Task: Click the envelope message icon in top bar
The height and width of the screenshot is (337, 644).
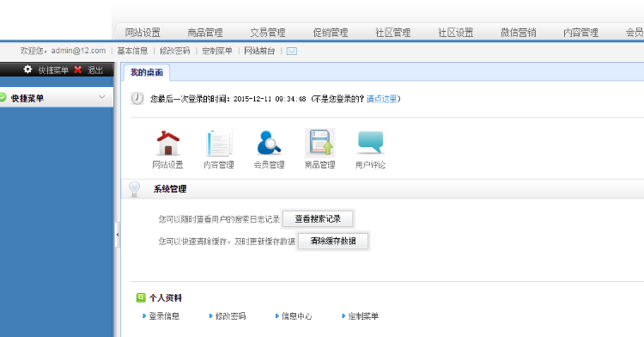Action: click(x=292, y=52)
